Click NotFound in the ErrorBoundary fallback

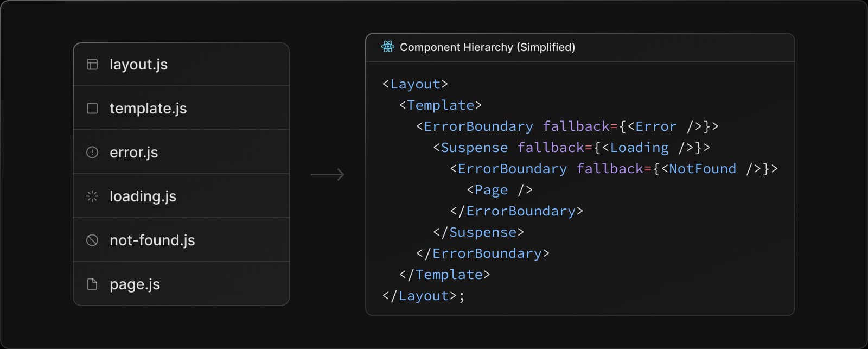coord(702,169)
